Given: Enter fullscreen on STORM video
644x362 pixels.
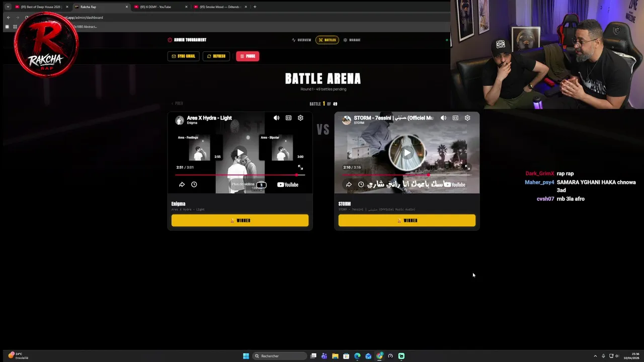Looking at the screenshot, I should 467,167.
